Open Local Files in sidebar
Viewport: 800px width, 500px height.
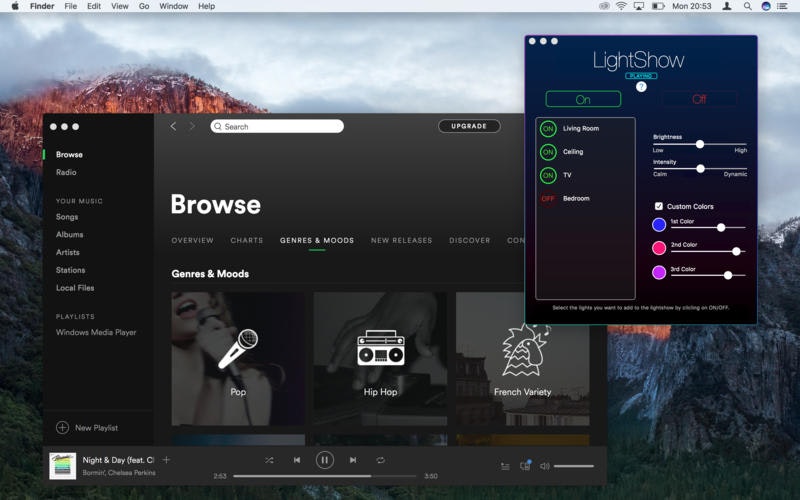75,288
